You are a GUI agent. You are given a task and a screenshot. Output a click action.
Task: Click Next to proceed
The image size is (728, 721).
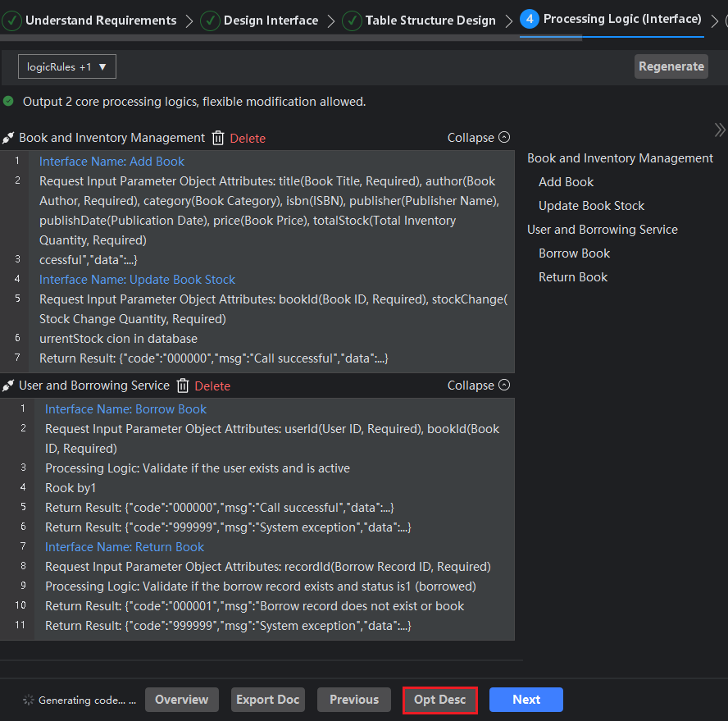pyautogui.click(x=526, y=700)
